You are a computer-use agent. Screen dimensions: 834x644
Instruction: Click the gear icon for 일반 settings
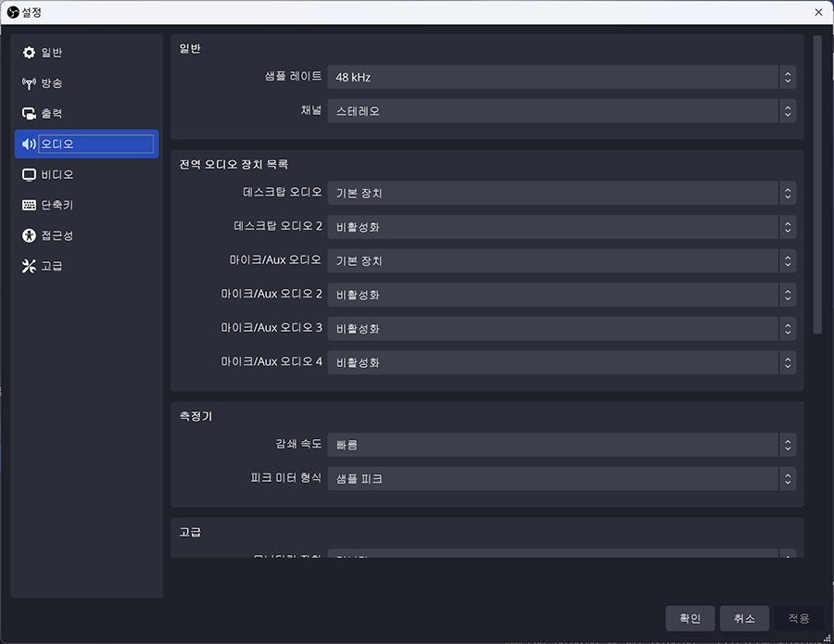[29, 53]
